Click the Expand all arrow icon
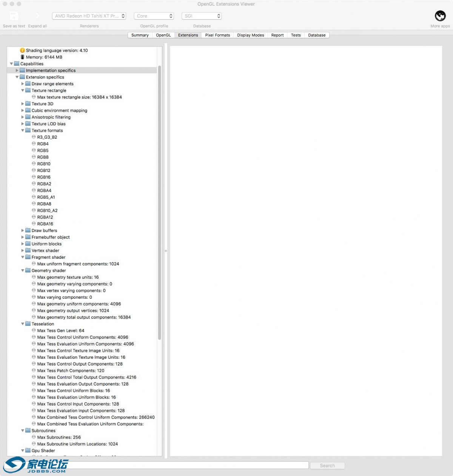453x476 pixels. click(x=37, y=16)
